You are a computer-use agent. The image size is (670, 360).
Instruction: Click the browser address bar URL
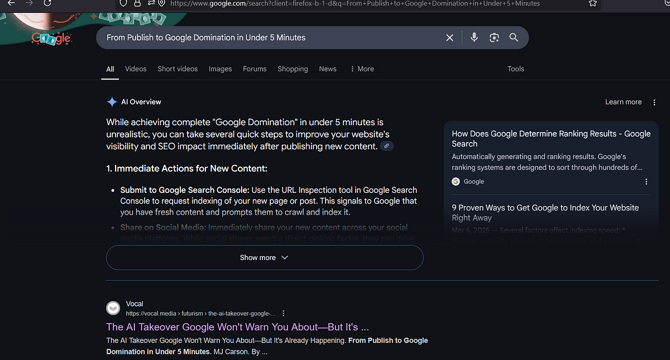point(355,3)
